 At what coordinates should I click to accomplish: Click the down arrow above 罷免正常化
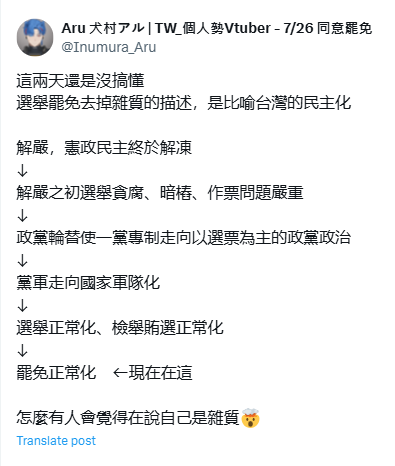pyautogui.click(x=22, y=350)
